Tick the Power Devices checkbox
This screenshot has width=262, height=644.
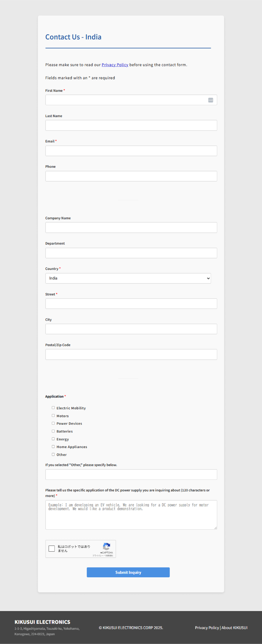tap(53, 423)
